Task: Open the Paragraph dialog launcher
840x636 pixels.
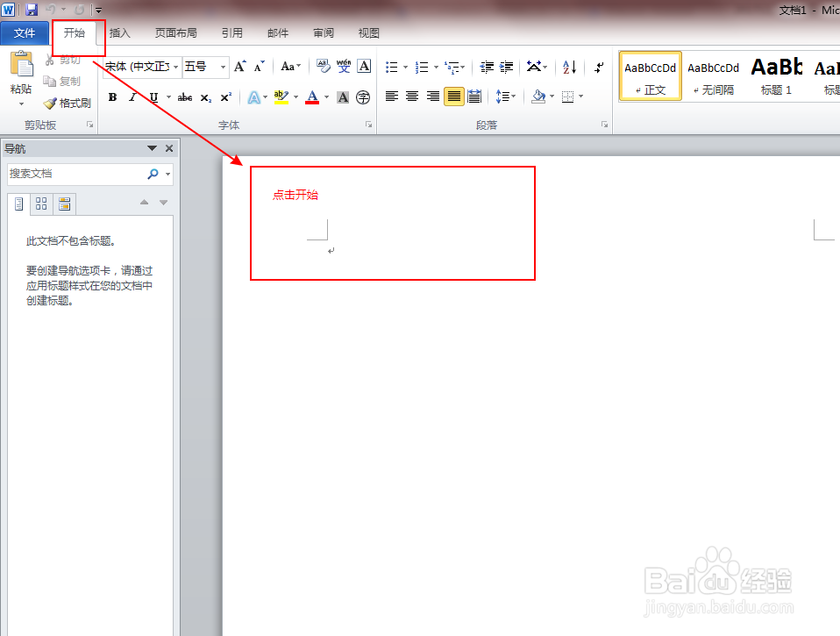Action: click(604, 125)
